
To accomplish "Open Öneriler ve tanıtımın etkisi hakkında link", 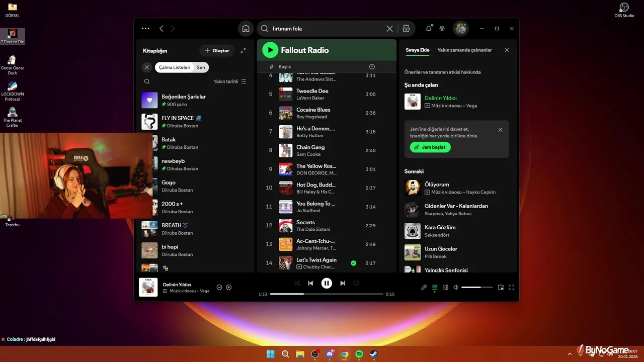I will [x=443, y=72].
